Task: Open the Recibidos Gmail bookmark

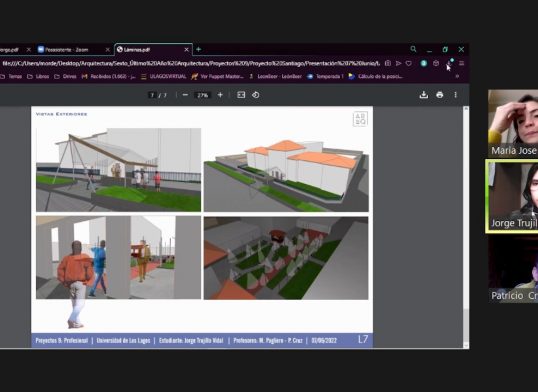Action: (x=108, y=77)
